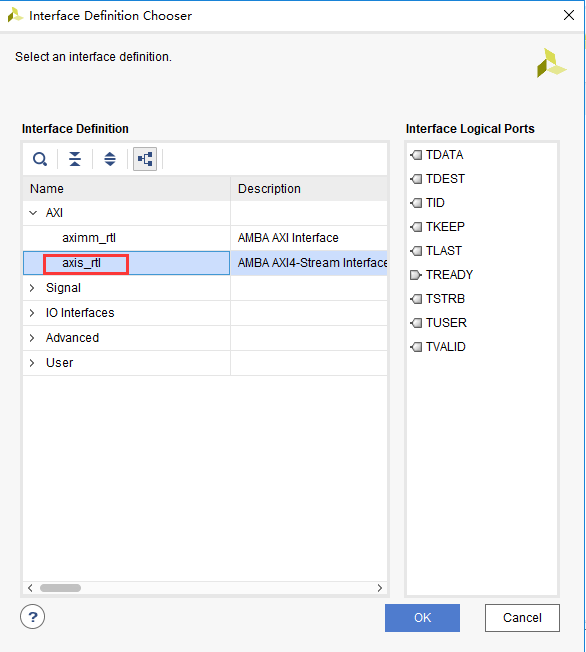Click the TDATA logical port icon
586x652 pixels.
[416, 155]
